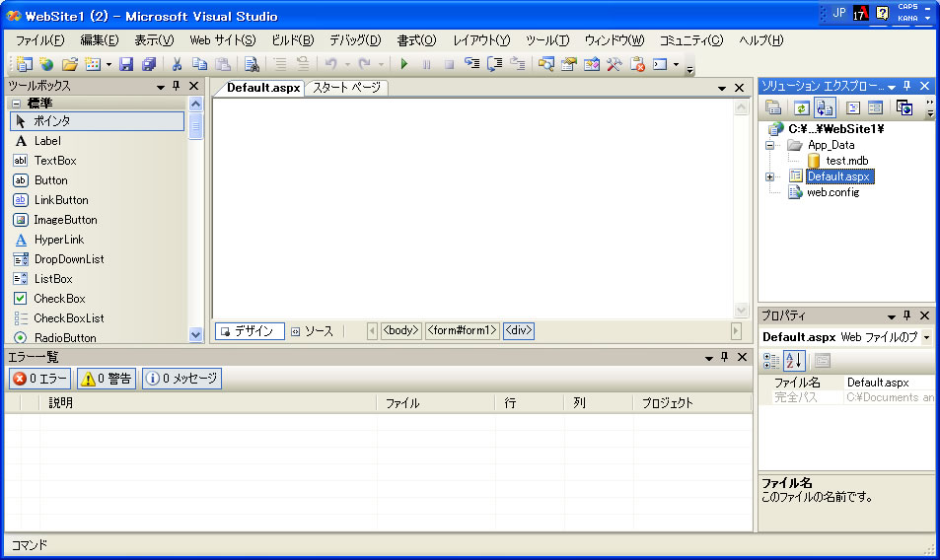Open the Add New Item dropdown arrow

point(108,64)
